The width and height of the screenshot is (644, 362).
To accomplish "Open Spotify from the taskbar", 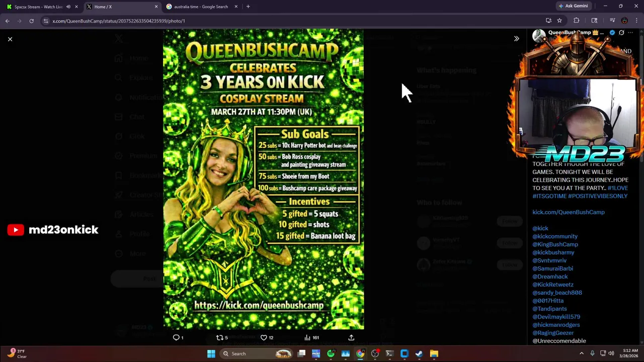I will [331, 353].
